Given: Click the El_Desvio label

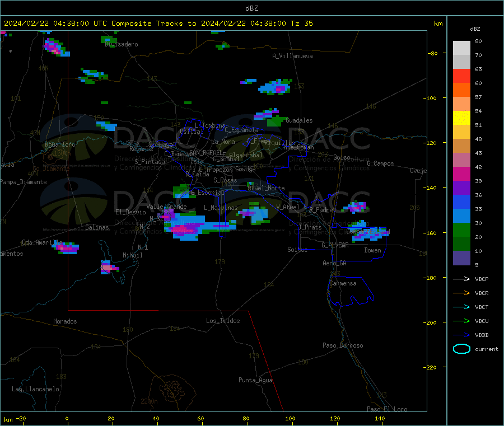Looking at the screenshot, I should coord(130,212).
